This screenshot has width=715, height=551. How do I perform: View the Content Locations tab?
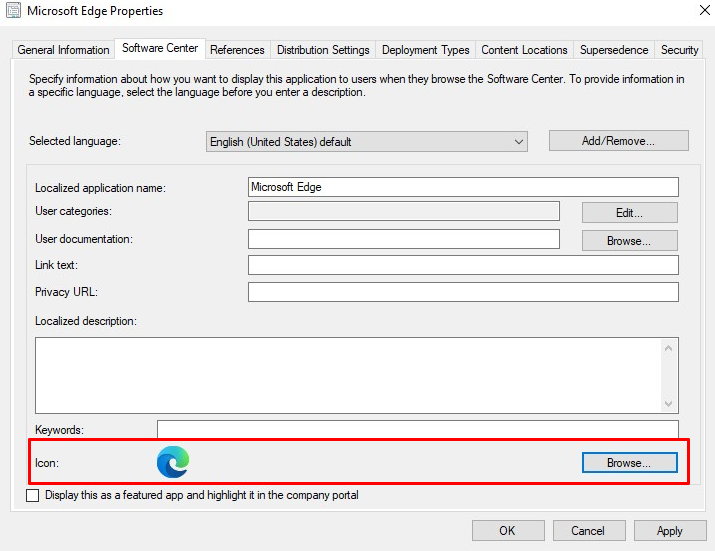coord(524,50)
